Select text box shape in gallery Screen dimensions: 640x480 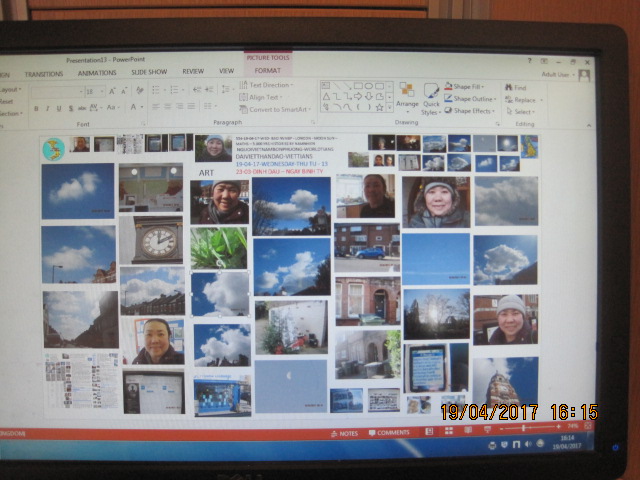(326, 85)
